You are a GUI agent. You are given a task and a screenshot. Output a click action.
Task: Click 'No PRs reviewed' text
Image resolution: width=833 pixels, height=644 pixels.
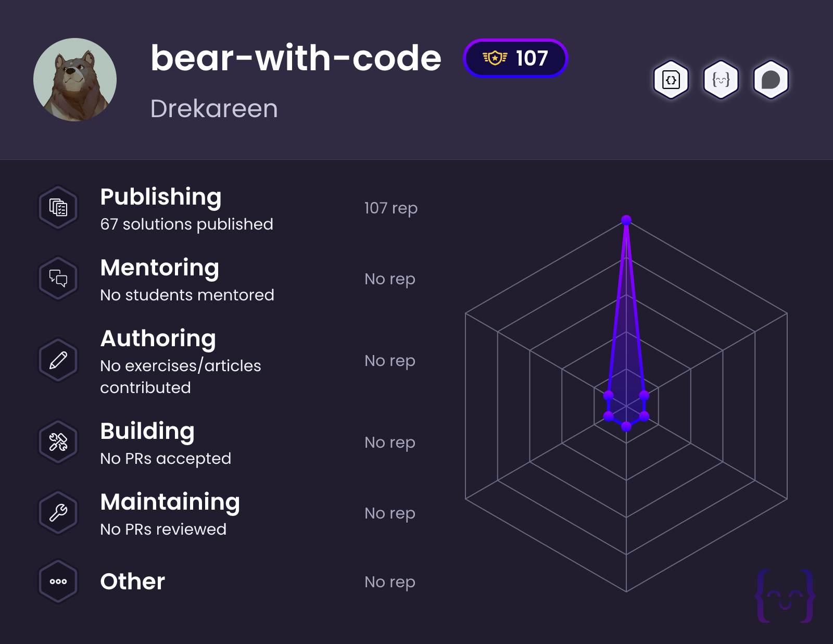163,529
